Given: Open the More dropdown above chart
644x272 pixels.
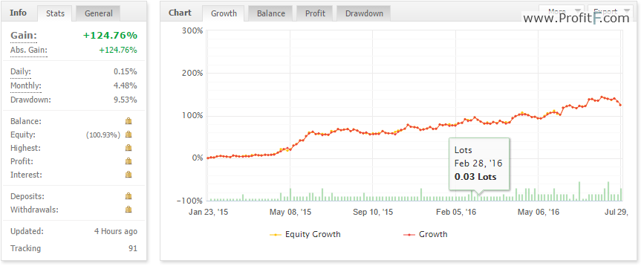Looking at the screenshot, I should (561, 11).
